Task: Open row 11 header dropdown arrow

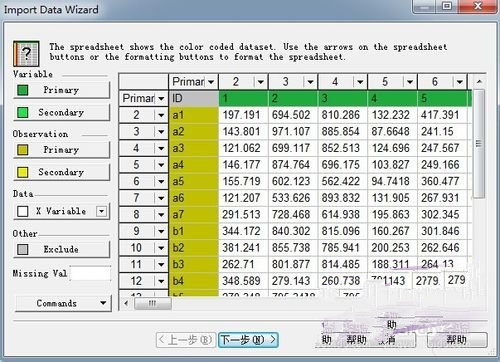Action: coord(161,264)
